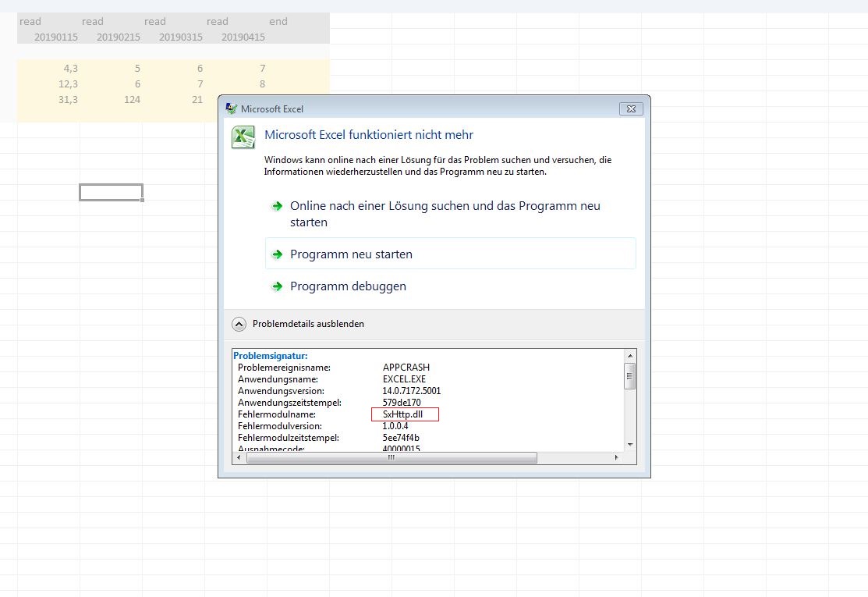868x597 pixels.
Task: Select the 7 cell in the 12,3 row
Action: (x=174, y=84)
